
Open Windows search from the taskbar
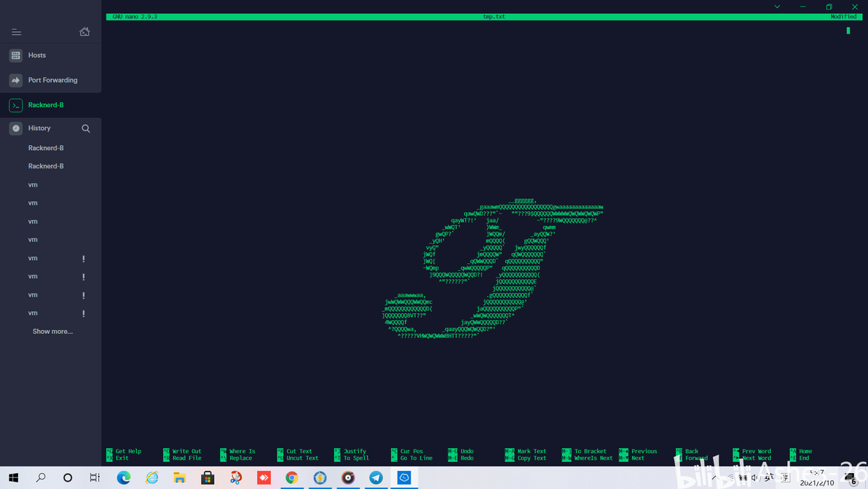(40, 478)
